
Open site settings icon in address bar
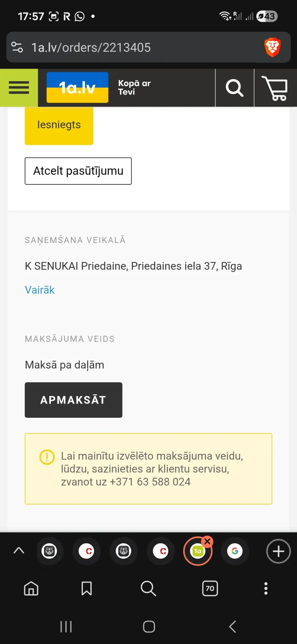(17, 47)
